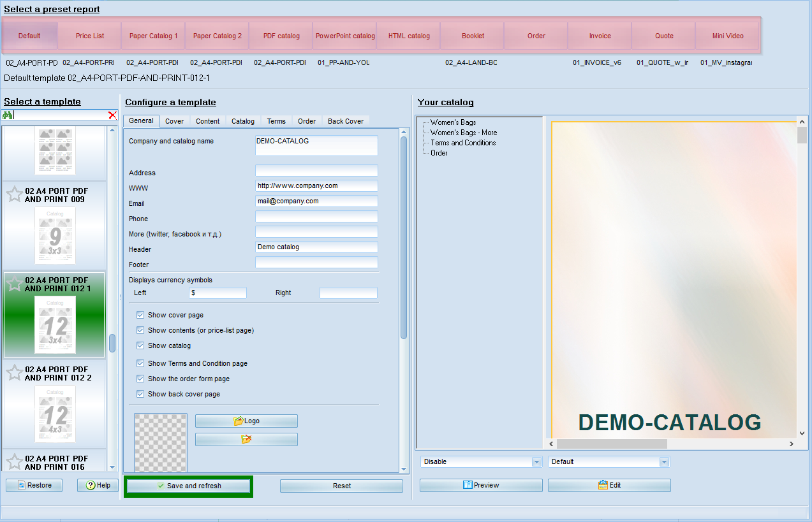This screenshot has width=812, height=522.
Task: Uncheck Show cover page
Action: point(140,315)
